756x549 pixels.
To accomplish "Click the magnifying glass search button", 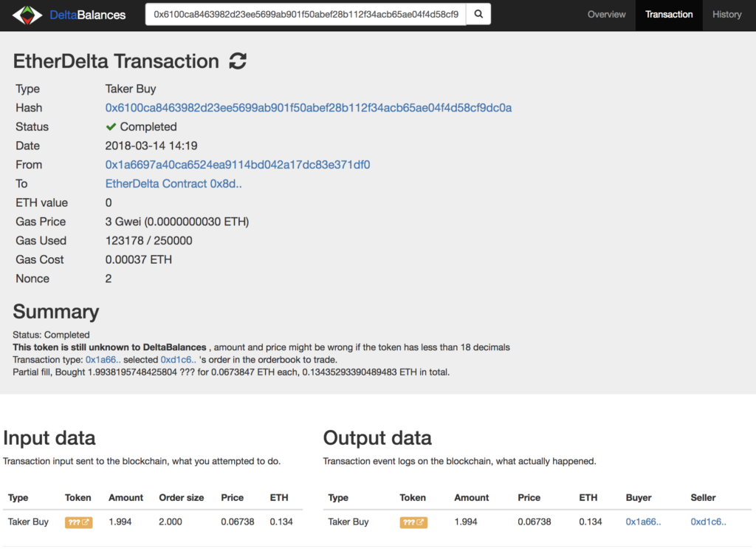I will point(478,14).
